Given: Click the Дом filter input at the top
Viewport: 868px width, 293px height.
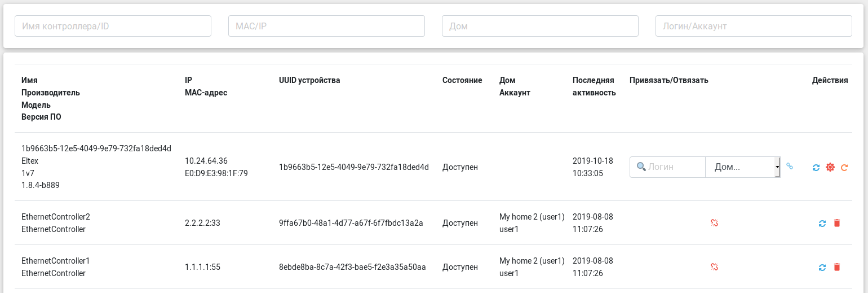Looking at the screenshot, I should tap(540, 26).
